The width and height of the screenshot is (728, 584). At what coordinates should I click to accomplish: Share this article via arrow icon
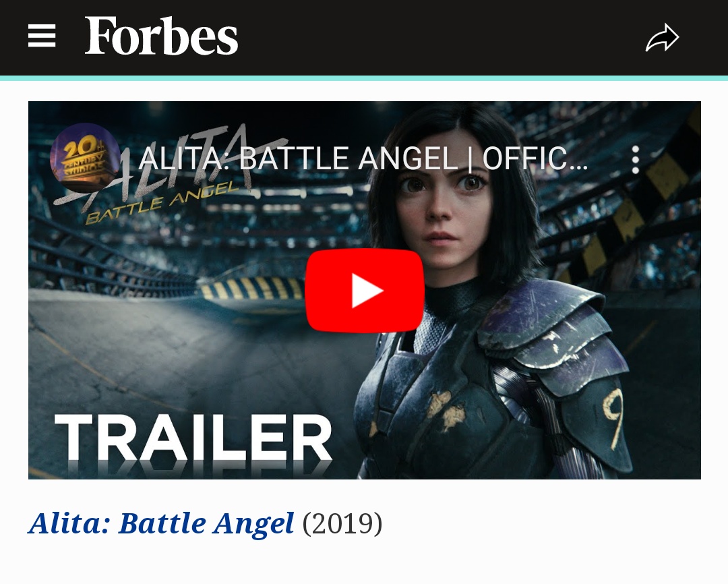click(x=662, y=37)
